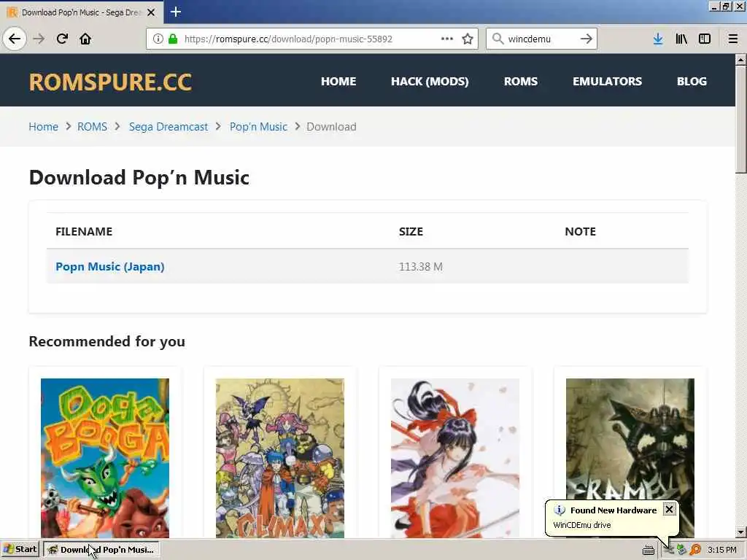The height and width of the screenshot is (560, 747).
Task: Open the downloads panel
Action: [x=658, y=39]
